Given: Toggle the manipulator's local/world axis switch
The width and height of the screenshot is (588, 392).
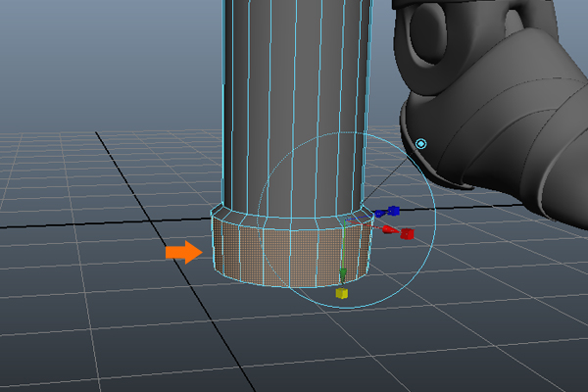Looking at the screenshot, I should [421, 144].
